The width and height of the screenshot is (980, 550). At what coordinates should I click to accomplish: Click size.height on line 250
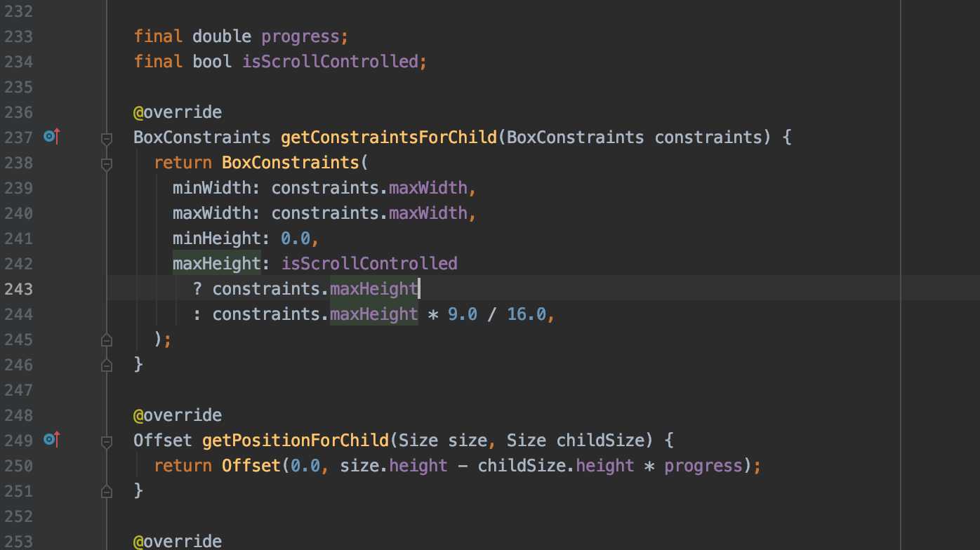[x=394, y=466]
